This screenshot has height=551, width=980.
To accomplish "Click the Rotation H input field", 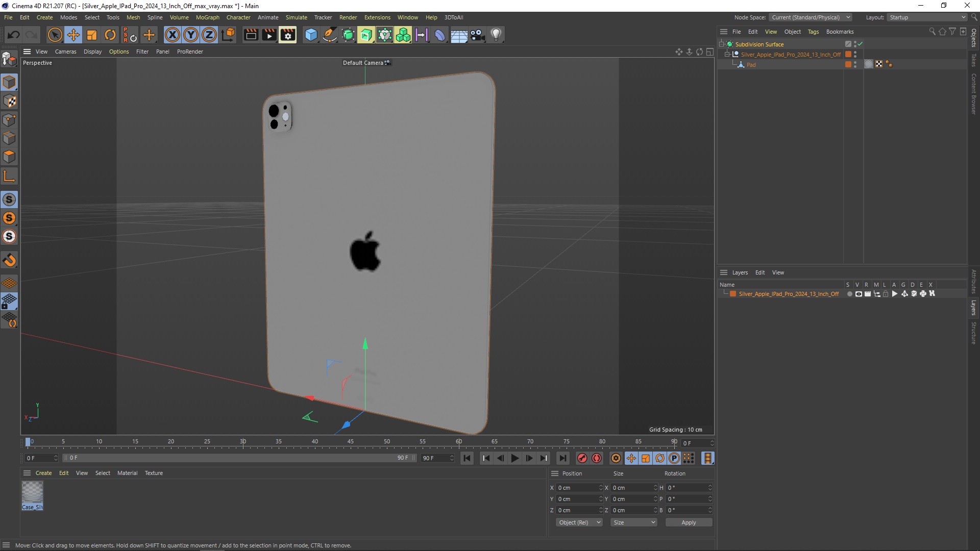I will (689, 488).
